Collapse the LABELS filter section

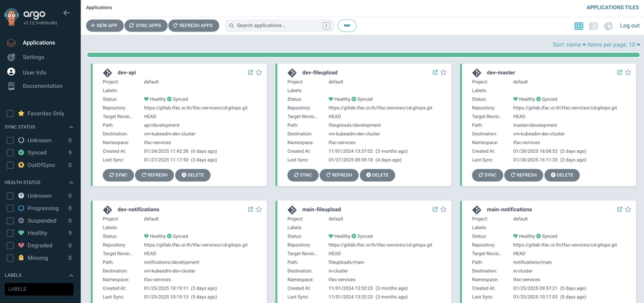coord(70,275)
